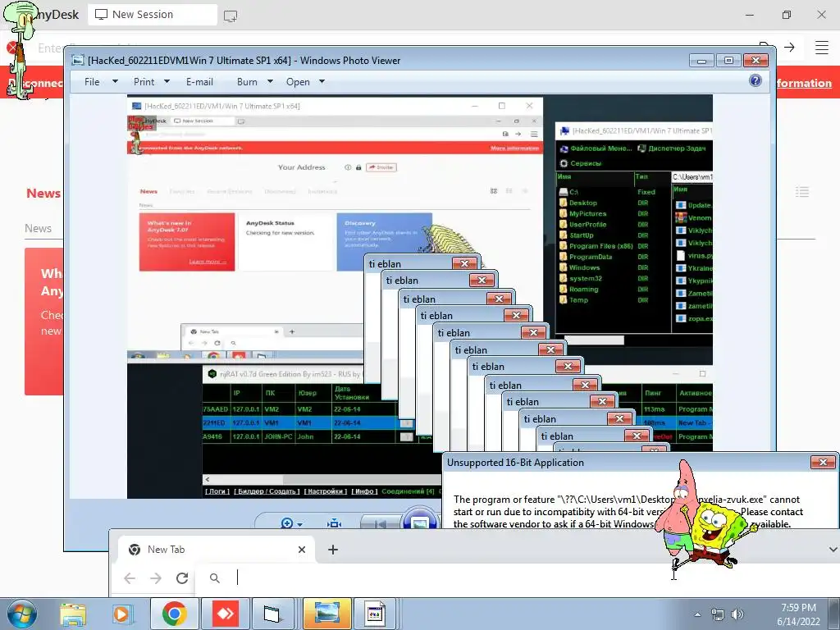The height and width of the screenshot is (630, 840).
Task: Start the slide show in Photo Viewer
Action: click(419, 521)
